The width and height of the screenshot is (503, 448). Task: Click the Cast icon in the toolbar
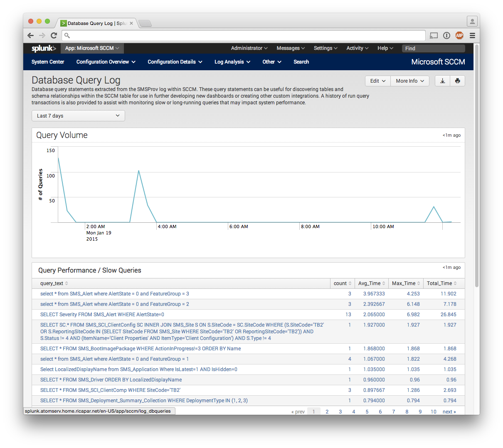(434, 35)
